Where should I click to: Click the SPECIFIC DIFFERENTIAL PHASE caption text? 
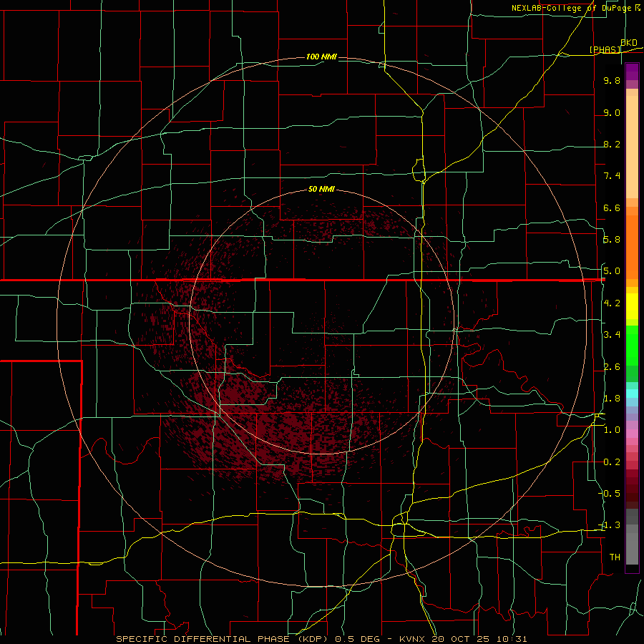204,639
